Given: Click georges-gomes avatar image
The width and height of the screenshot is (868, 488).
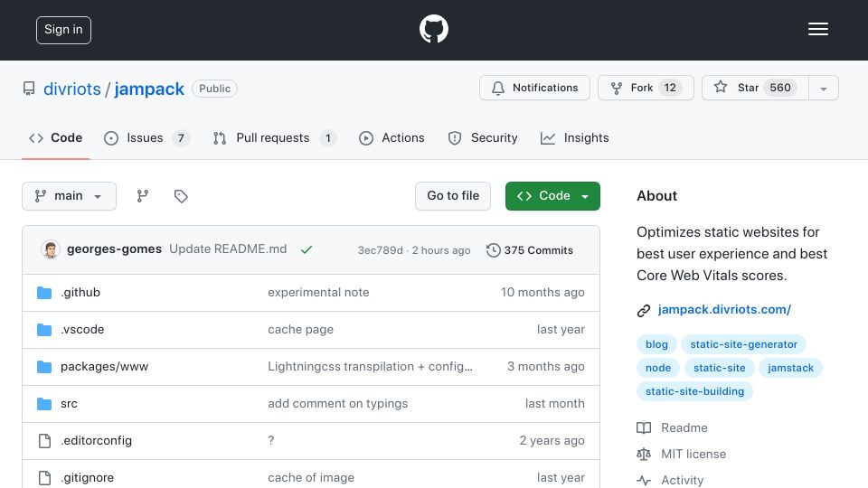Looking at the screenshot, I should (51, 249).
